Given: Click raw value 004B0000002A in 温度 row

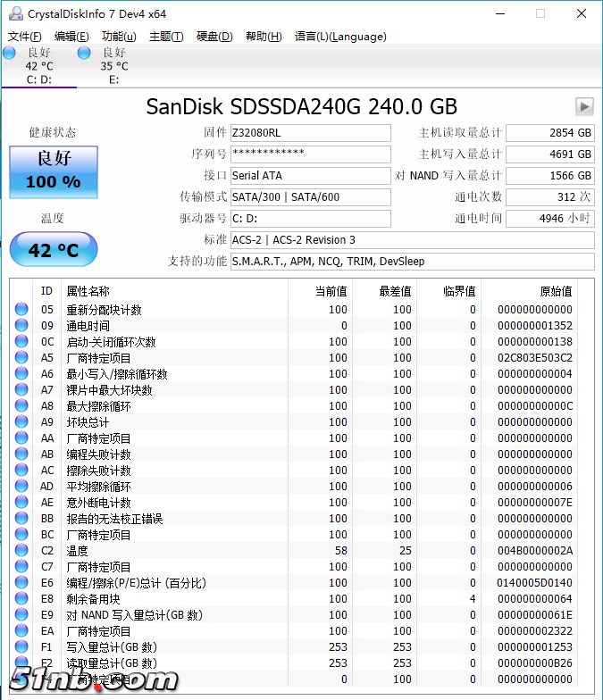Looking at the screenshot, I should point(535,550).
